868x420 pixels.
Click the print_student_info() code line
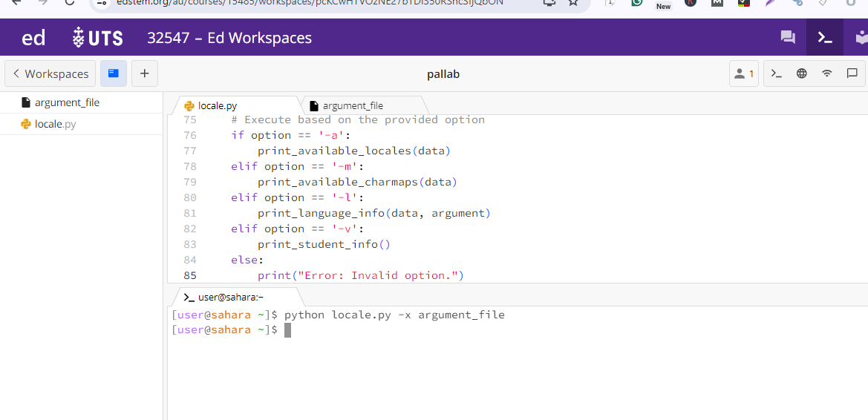[324, 244]
